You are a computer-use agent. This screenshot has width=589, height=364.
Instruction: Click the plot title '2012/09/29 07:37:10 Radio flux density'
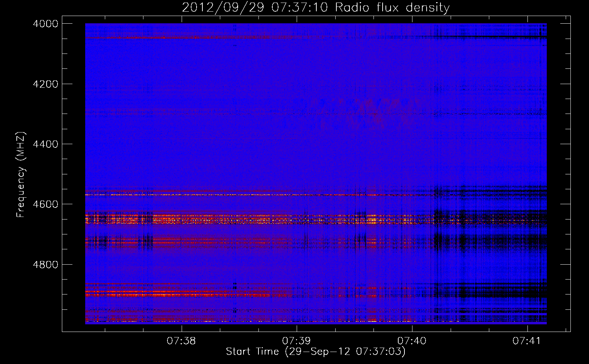(x=316, y=8)
